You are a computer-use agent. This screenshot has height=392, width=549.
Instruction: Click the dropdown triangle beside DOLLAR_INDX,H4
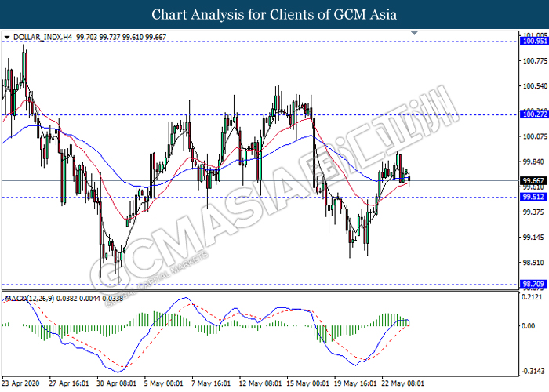[x=7, y=37]
